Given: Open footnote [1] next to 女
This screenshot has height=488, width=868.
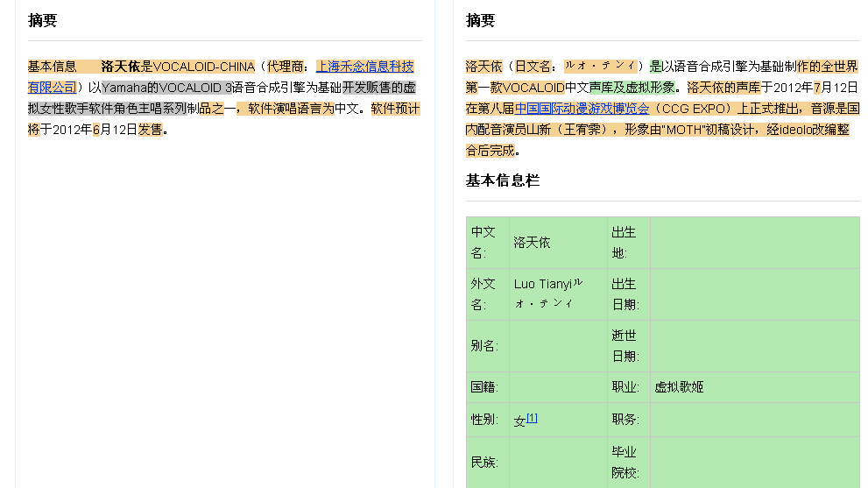Looking at the screenshot, I should tap(532, 418).
